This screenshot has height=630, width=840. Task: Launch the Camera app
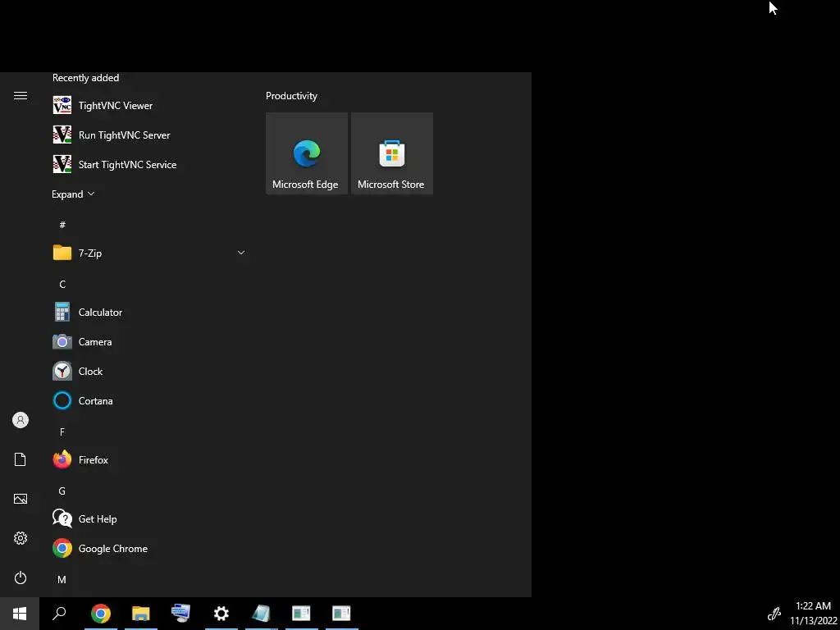pos(149,342)
